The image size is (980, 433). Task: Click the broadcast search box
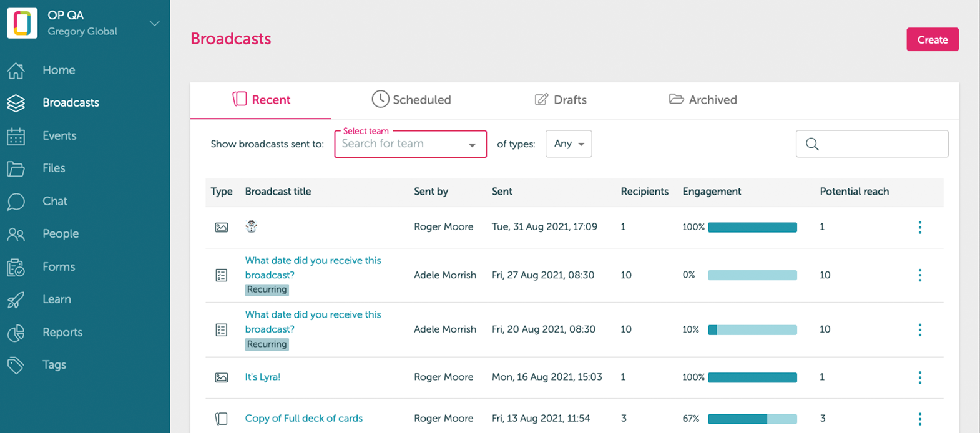[872, 144]
